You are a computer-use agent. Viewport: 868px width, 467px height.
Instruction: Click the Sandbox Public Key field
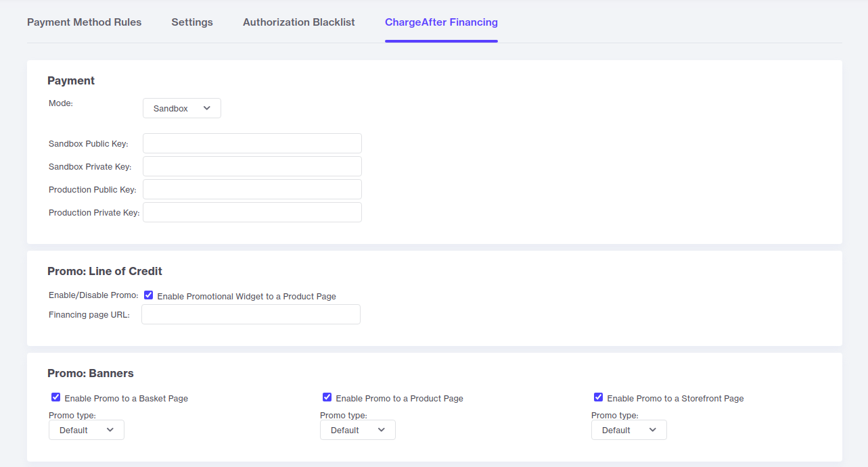pos(252,143)
